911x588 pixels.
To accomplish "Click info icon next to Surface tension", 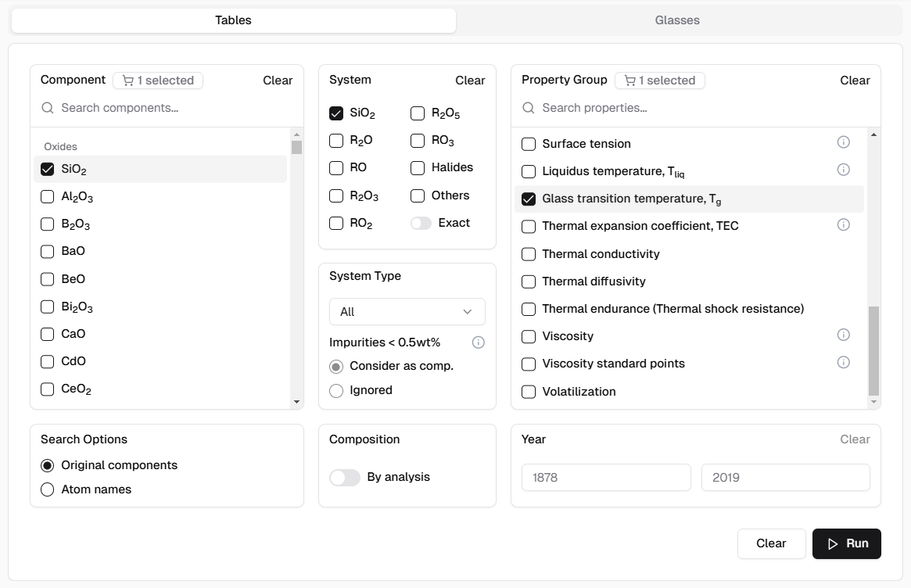I will click(x=843, y=142).
